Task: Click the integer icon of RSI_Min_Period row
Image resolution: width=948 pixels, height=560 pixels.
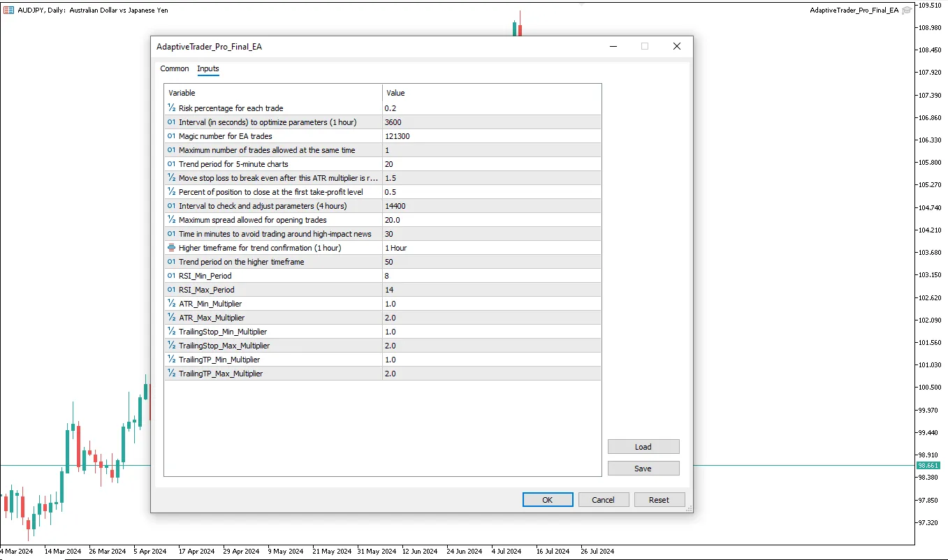Action: 172,276
